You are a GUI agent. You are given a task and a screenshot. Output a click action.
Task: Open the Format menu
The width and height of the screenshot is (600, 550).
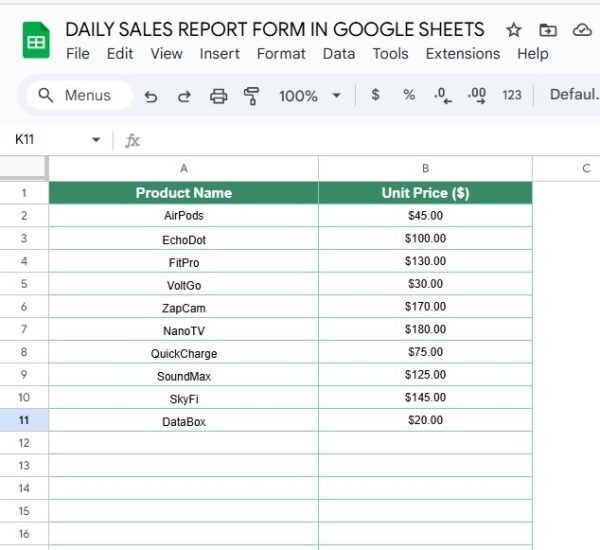pos(281,54)
